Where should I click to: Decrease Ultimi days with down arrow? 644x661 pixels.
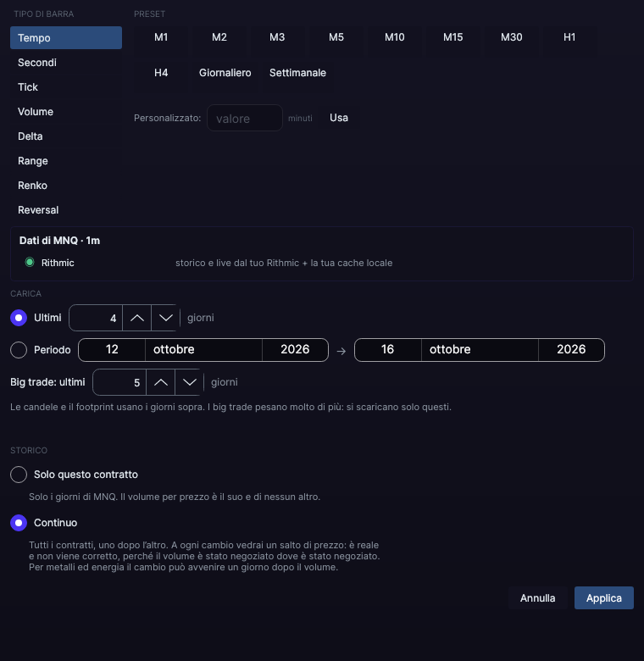(x=165, y=318)
